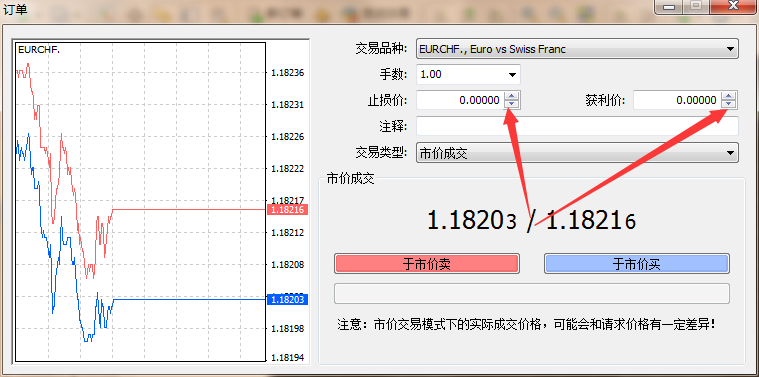
Task: Open the 交易类型 order type dropdown
Action: pos(577,153)
